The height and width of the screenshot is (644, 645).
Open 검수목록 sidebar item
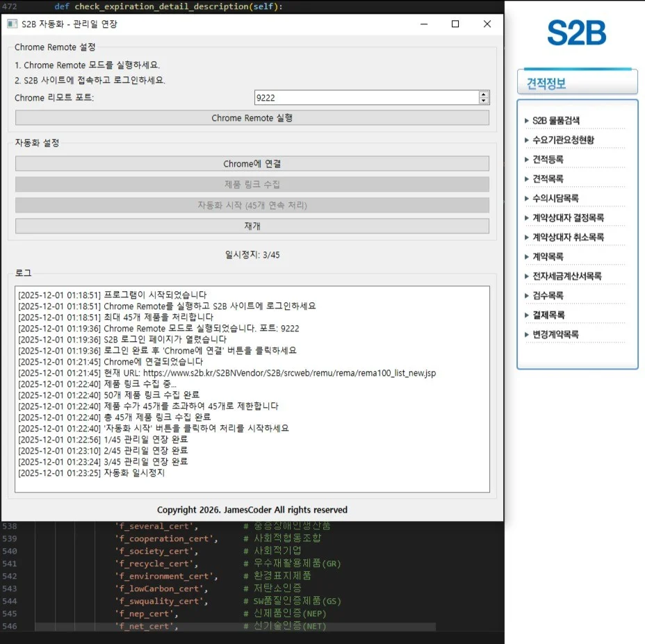tap(548, 295)
